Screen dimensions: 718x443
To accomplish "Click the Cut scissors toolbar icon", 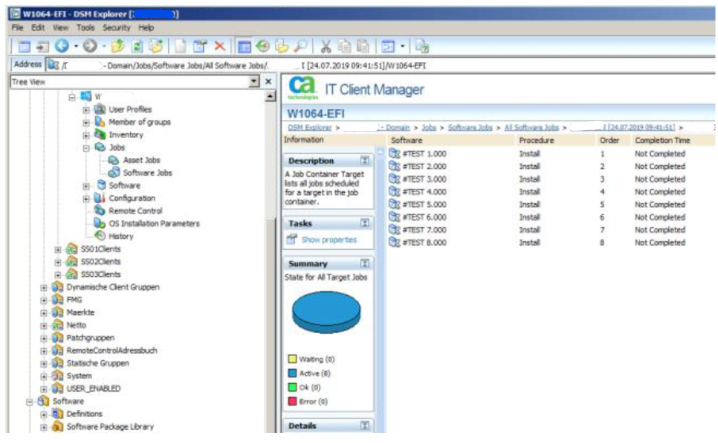I will 326,46.
